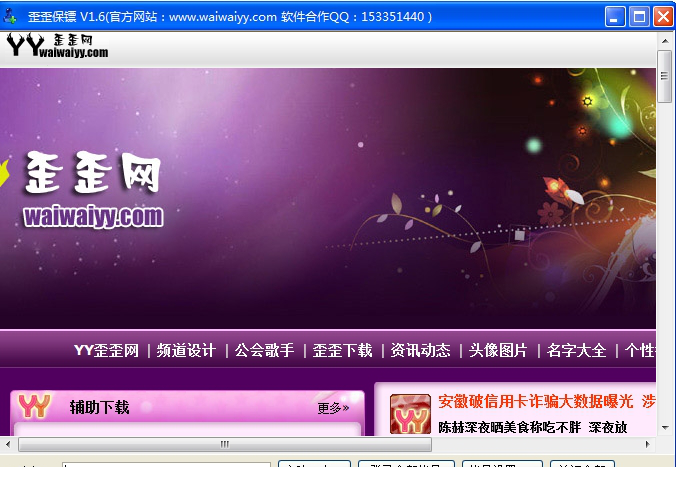Click the vertical scrollbar thumb

(x=665, y=76)
